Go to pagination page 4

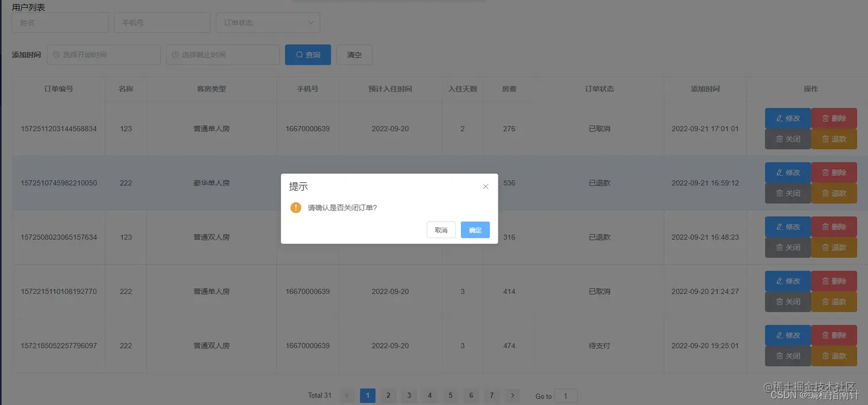429,395
